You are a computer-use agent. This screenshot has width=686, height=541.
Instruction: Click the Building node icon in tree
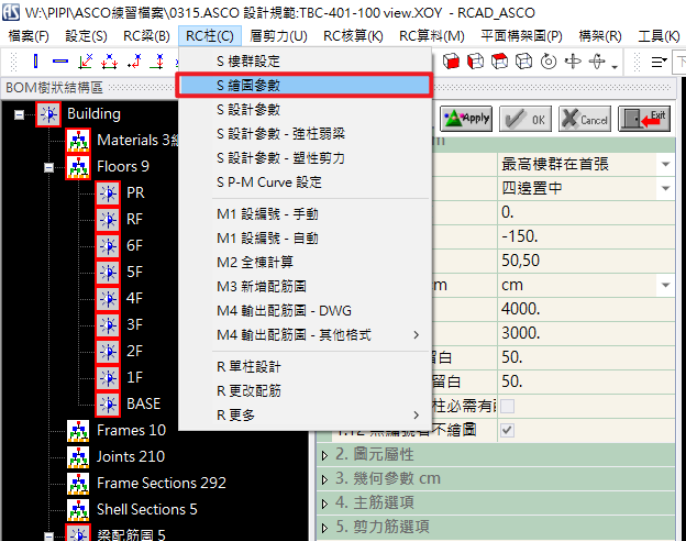(x=48, y=114)
